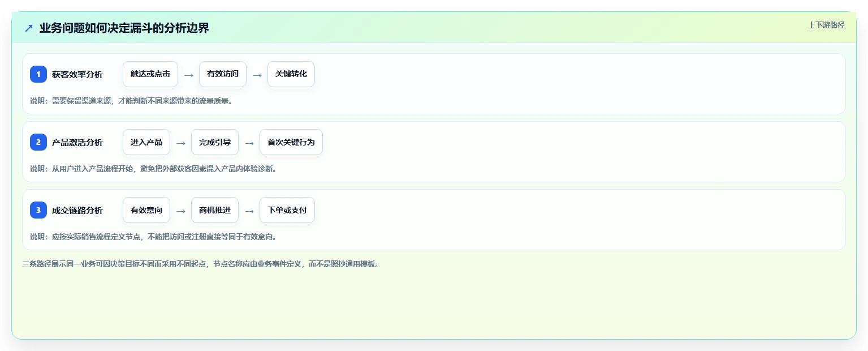Click the title 业务问题如何决定漏斗的分析边界
Viewport: 868px width, 351px height.
click(x=124, y=28)
